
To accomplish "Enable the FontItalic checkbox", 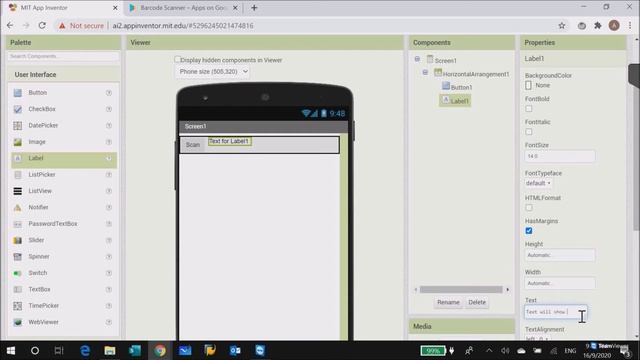I will pos(529,132).
